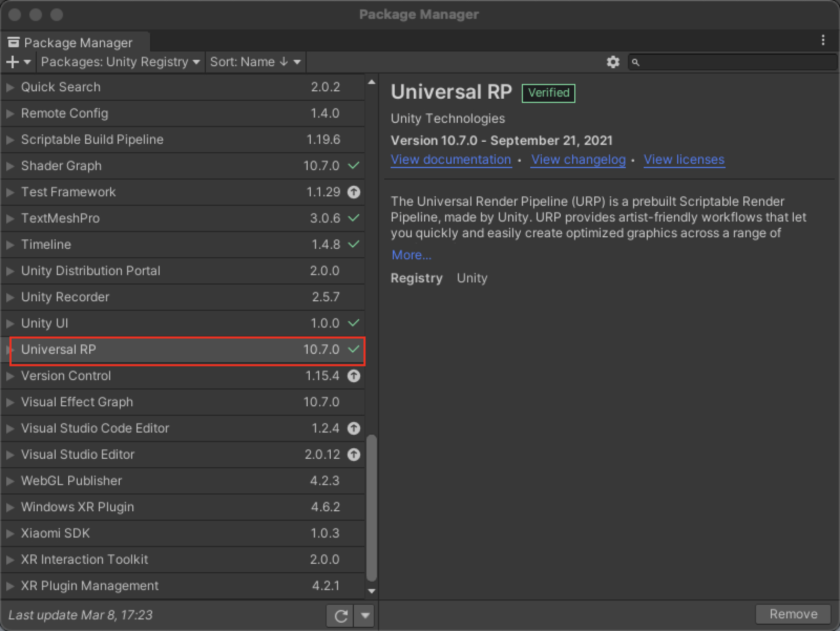Refresh the package list

[x=341, y=615]
